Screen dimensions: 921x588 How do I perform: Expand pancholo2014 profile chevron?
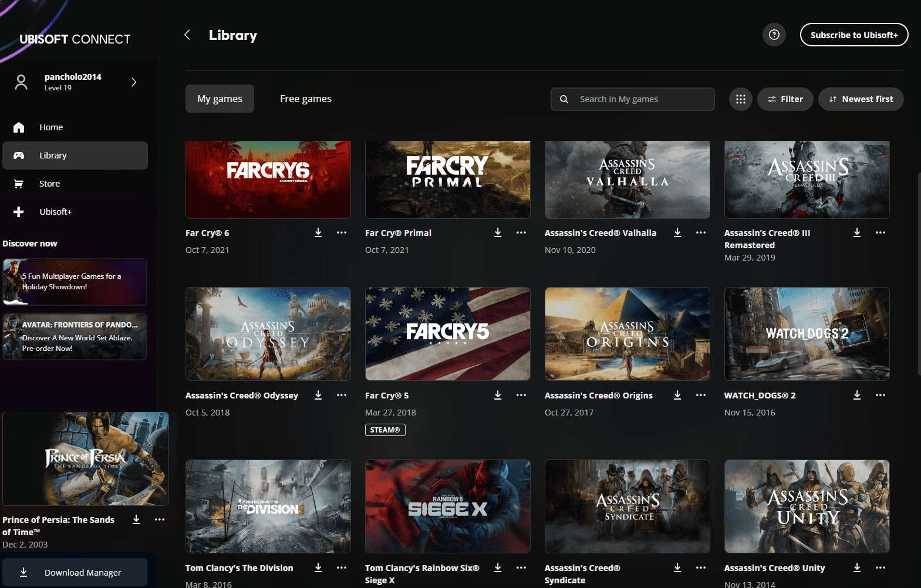click(134, 82)
